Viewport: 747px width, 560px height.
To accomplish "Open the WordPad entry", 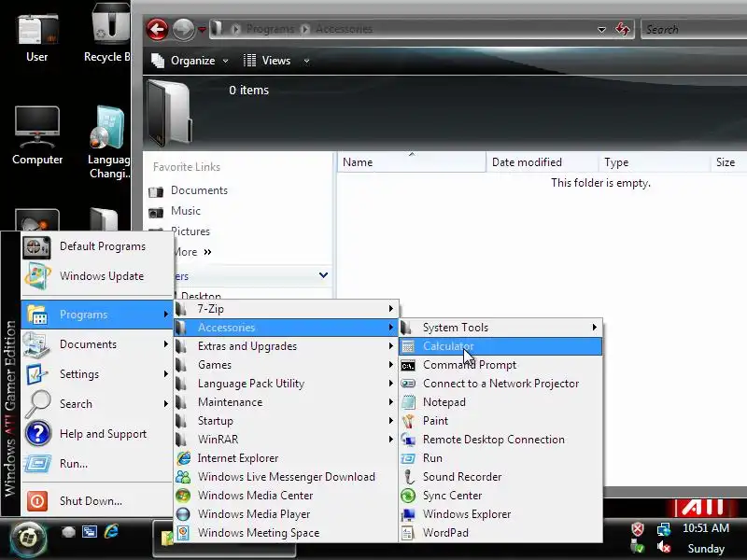I will [500, 532].
